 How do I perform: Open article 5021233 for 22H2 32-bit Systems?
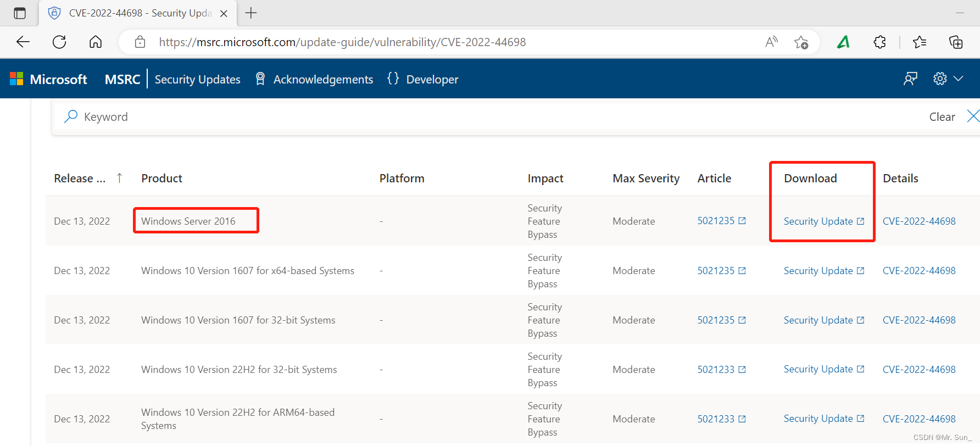(x=721, y=369)
